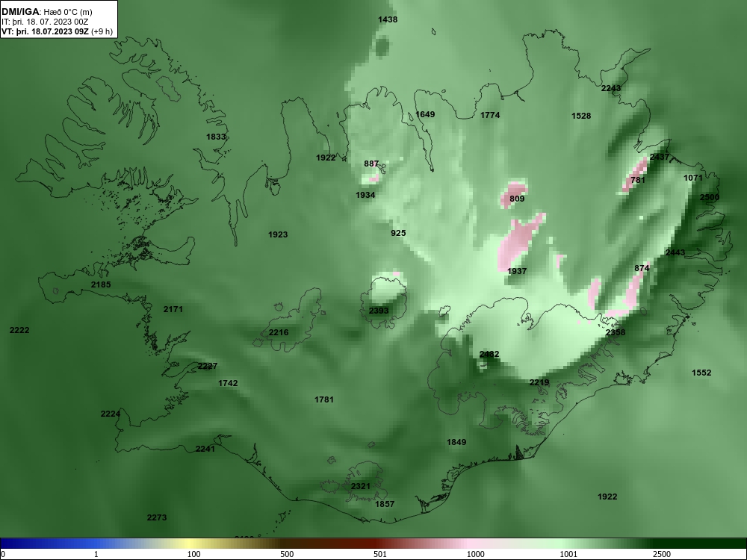This screenshot has width=747, height=560.
Task: Click the 2437 value on the map
Action: [660, 157]
